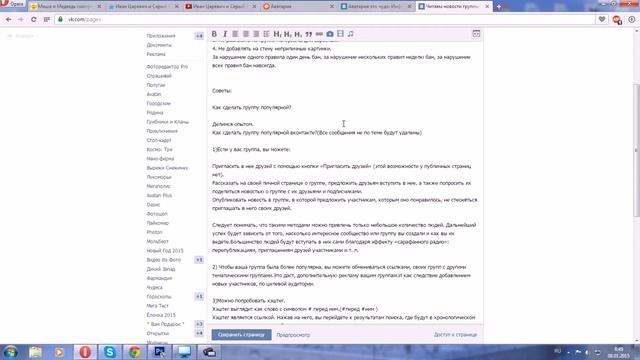Open Дикий Запад app in sidebar
The width and height of the screenshot is (640, 360).
(x=161, y=269)
